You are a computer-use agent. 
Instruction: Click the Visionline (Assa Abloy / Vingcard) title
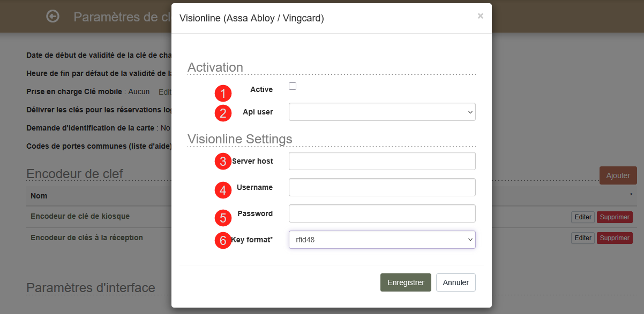pyautogui.click(x=251, y=18)
